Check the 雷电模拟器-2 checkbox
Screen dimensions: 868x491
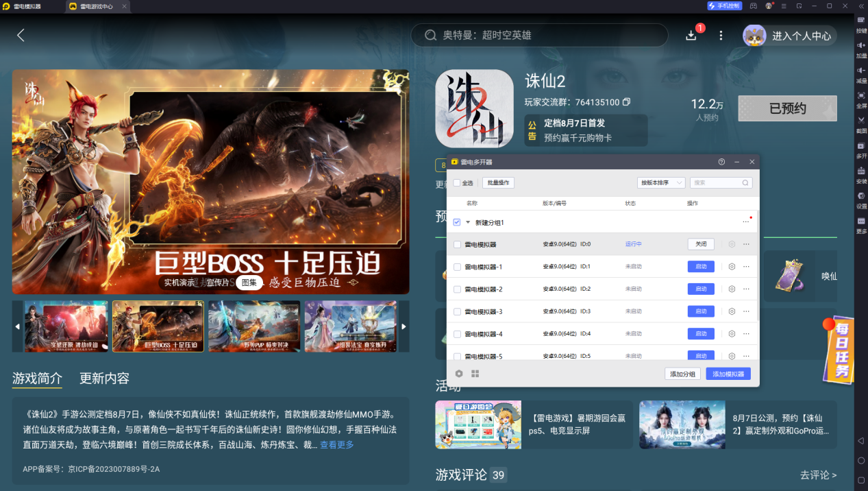click(457, 289)
